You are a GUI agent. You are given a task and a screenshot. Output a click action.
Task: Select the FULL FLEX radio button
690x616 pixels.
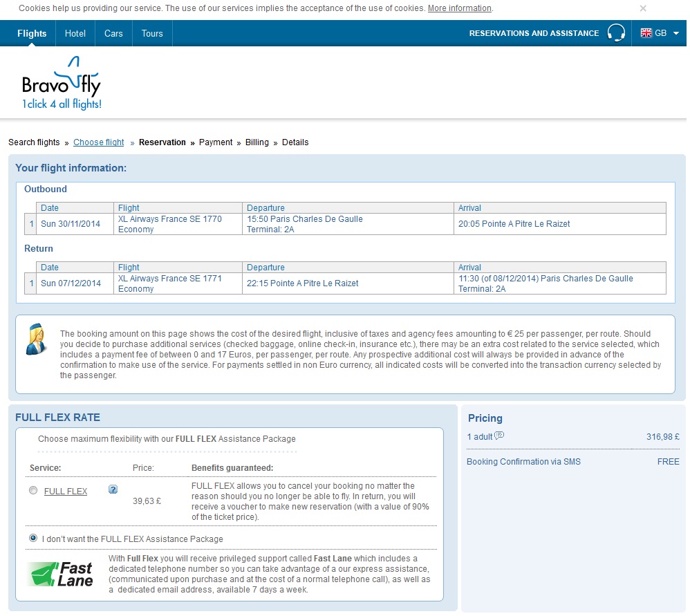point(33,490)
